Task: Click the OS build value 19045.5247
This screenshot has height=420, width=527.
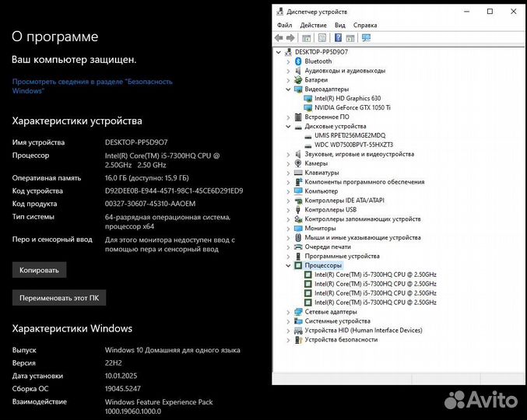Action: pos(123,389)
